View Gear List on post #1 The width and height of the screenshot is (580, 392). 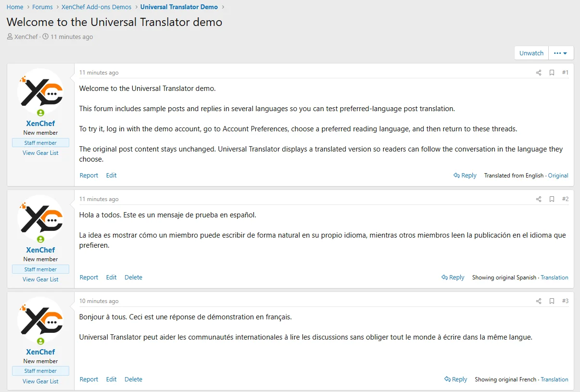click(40, 153)
